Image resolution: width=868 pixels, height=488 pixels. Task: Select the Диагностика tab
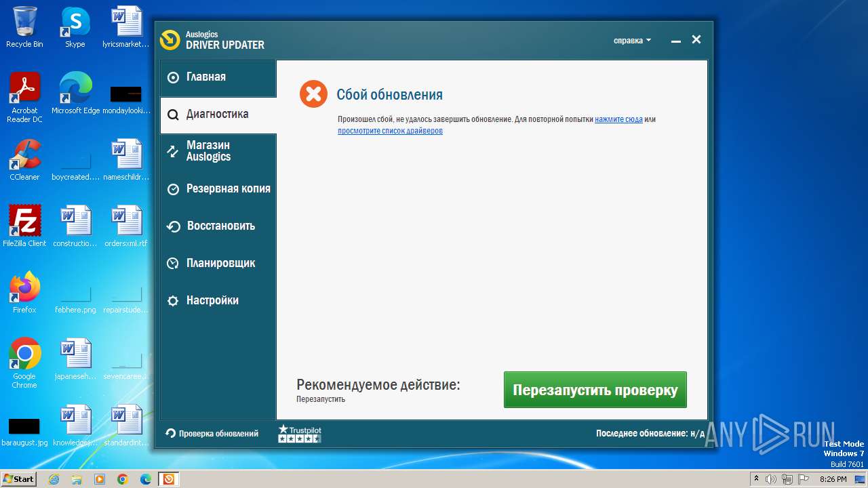218,115
